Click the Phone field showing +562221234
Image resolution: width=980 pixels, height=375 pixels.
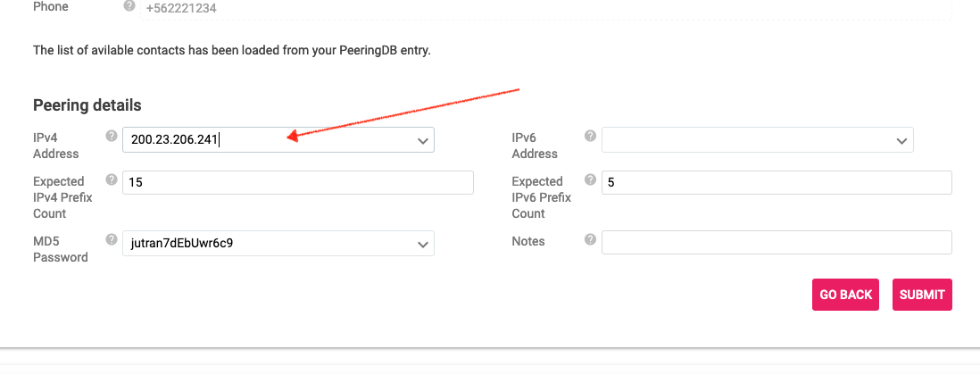(545, 9)
